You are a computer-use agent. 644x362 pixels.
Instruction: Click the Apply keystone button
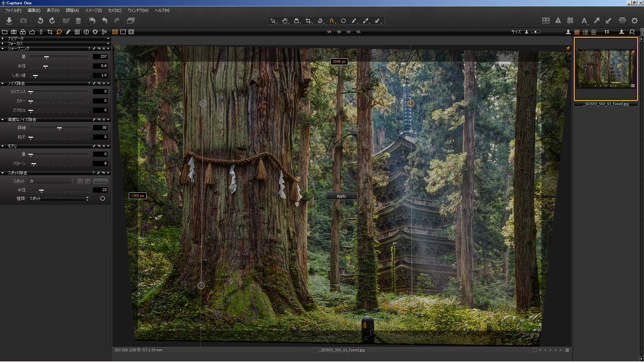341,196
